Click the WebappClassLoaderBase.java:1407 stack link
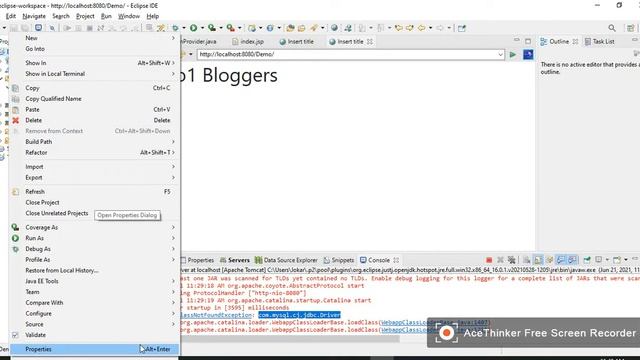 tap(435, 322)
